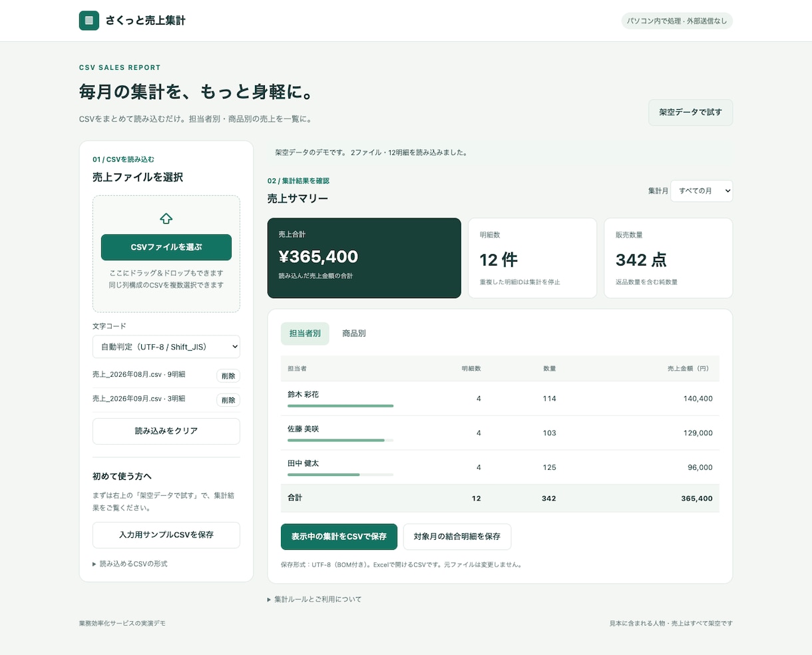Image resolution: width=812 pixels, height=655 pixels.
Task: Click the 数量 column header
Action: pos(549,369)
